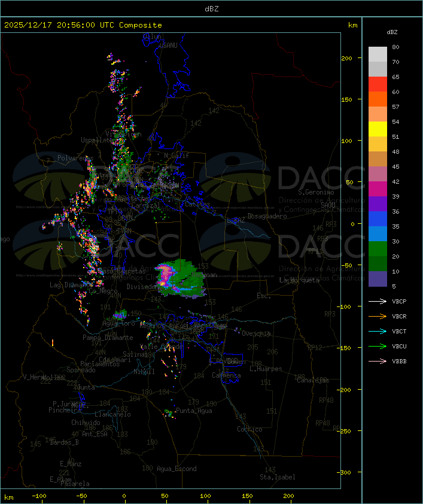Click the 150 tick on the right axis
This screenshot has width=423, height=504.
[x=346, y=99]
